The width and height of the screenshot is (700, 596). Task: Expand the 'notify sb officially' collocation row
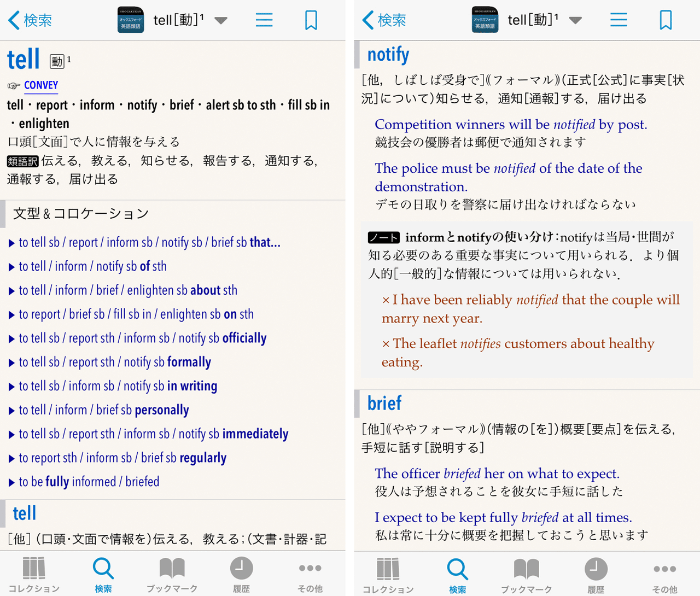(137, 338)
